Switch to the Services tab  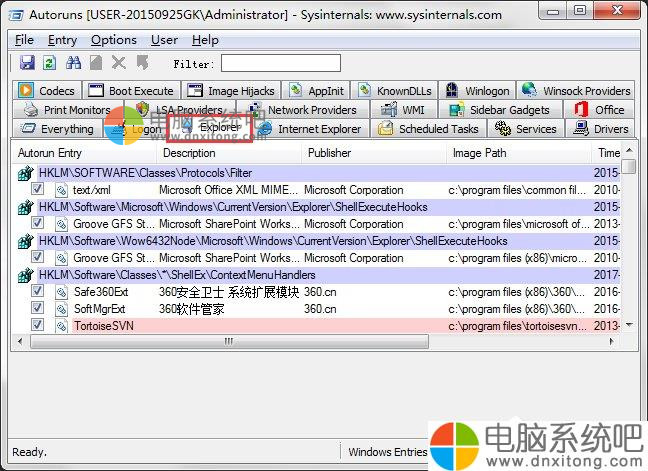coord(526,129)
